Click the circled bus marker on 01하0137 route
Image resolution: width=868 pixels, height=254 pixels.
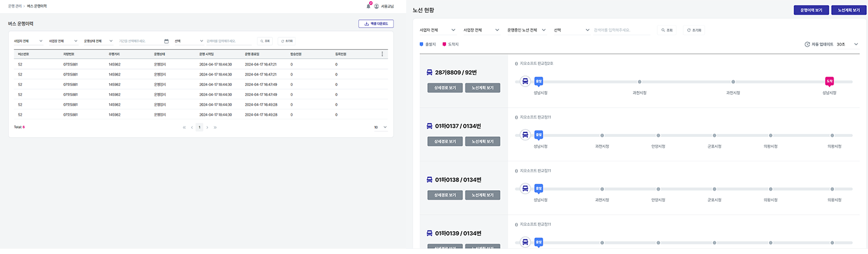tap(525, 135)
